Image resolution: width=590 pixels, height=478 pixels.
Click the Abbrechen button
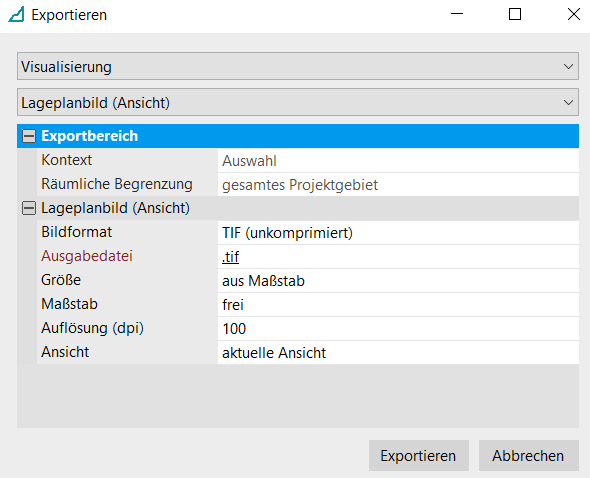coord(528,455)
